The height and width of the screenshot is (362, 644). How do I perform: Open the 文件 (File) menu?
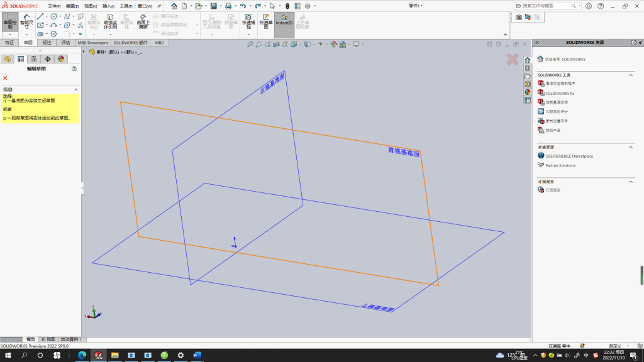54,6
